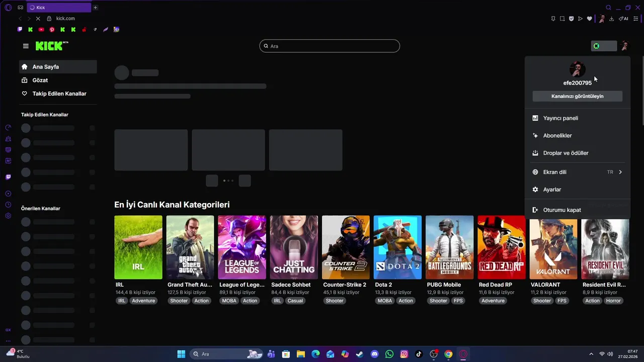
Task: Open a new browser tab
Action: point(96,8)
